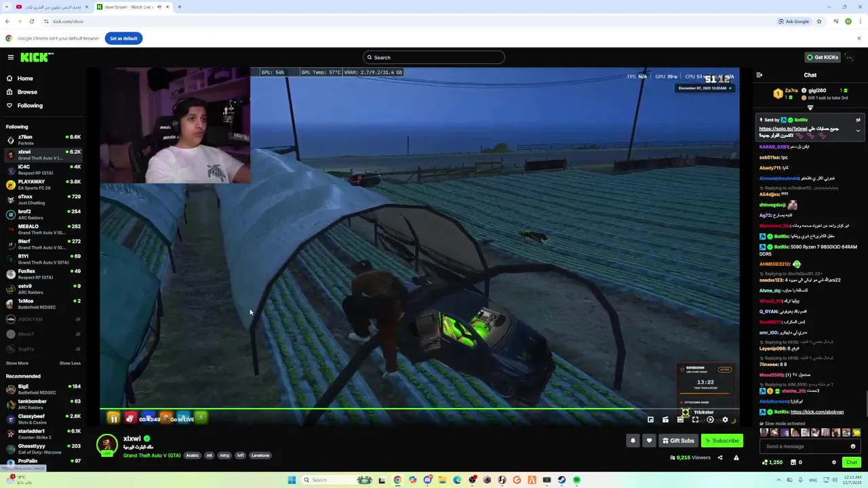Open a new browser tab
Screen dimensions: 868x488
(x=179, y=7)
